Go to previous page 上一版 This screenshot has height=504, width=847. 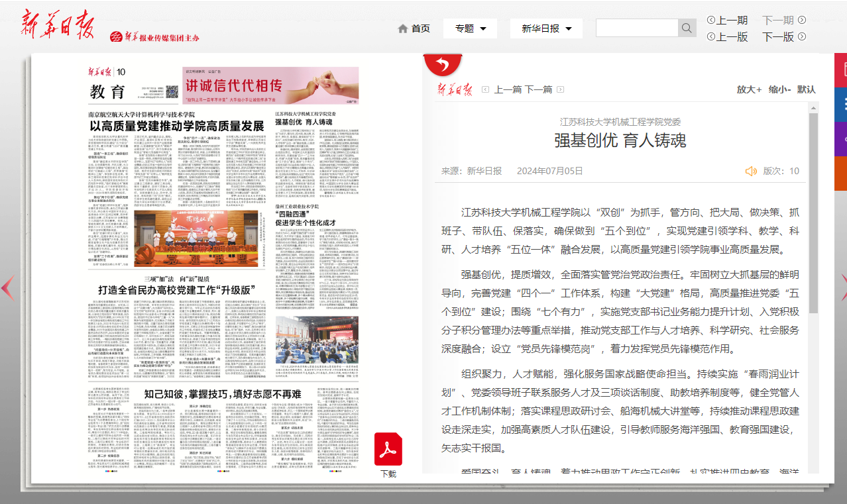[727, 37]
